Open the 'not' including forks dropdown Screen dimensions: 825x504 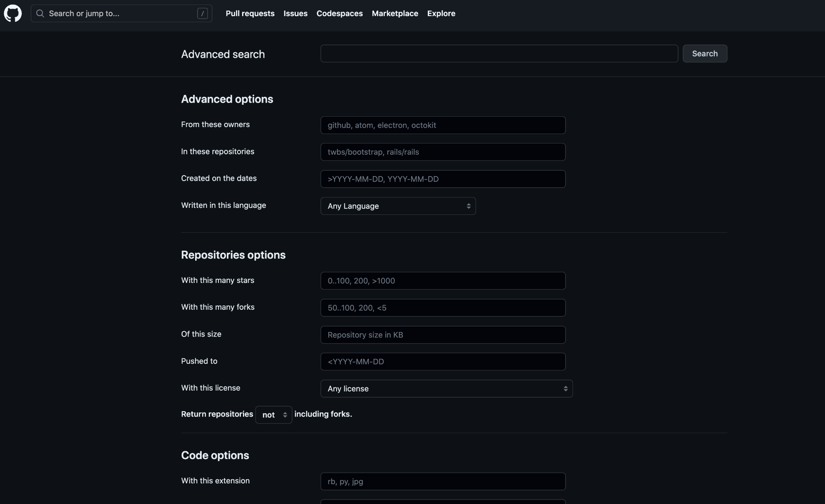coord(273,415)
